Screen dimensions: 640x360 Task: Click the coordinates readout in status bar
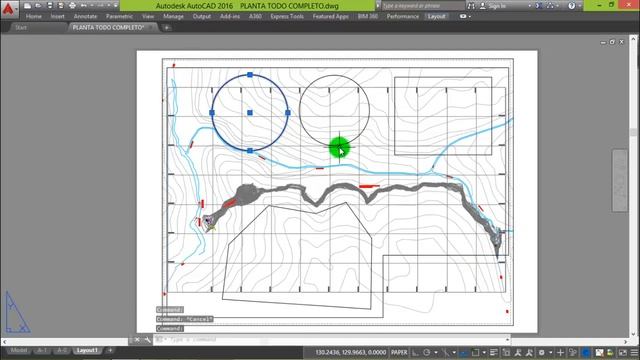(x=351, y=352)
